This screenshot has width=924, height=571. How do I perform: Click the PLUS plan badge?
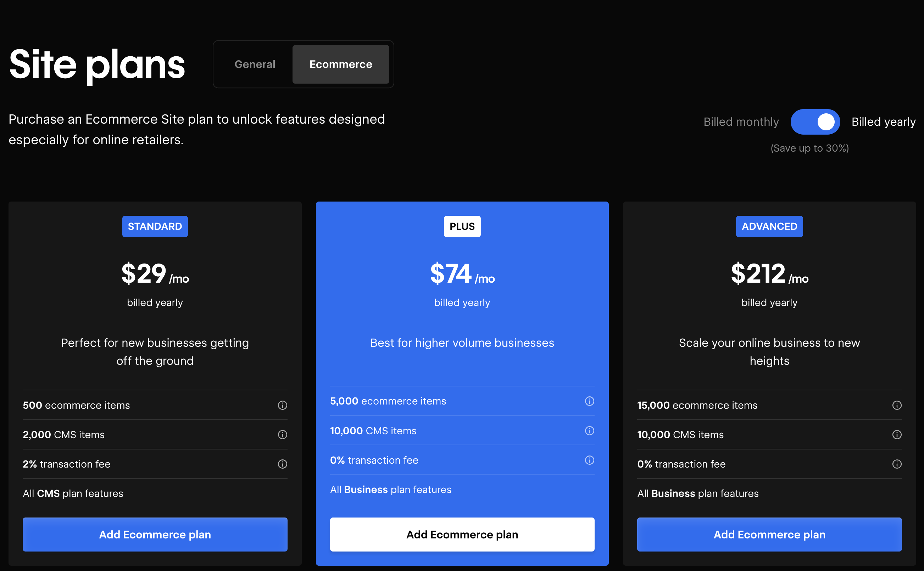pos(462,226)
